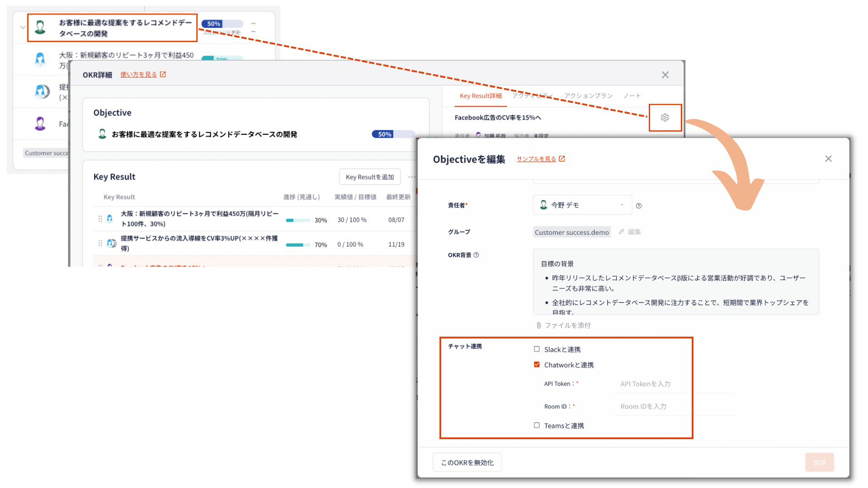This screenshot has height=488, width=868.
Task: Click the OKR背景 text area
Action: (x=676, y=282)
